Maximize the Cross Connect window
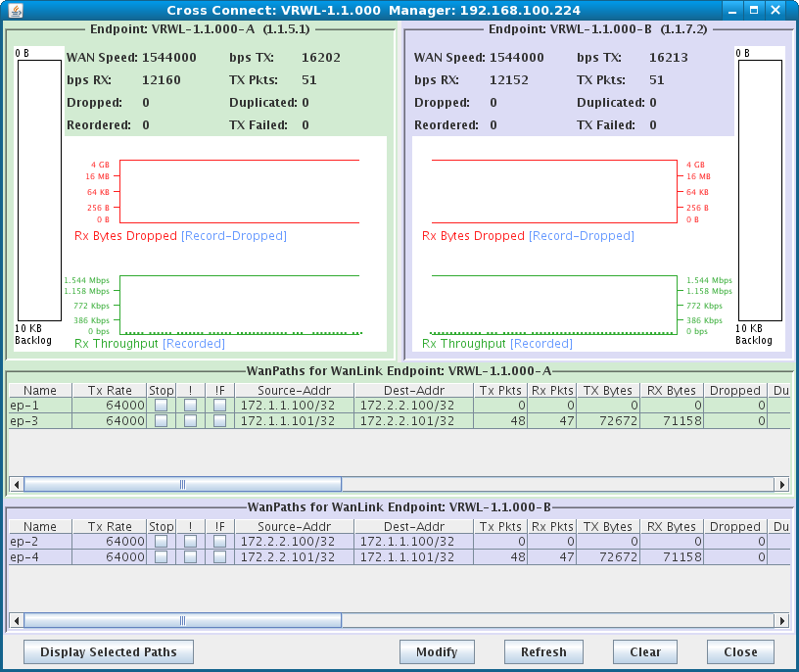This screenshot has height=672, width=799. (753, 11)
